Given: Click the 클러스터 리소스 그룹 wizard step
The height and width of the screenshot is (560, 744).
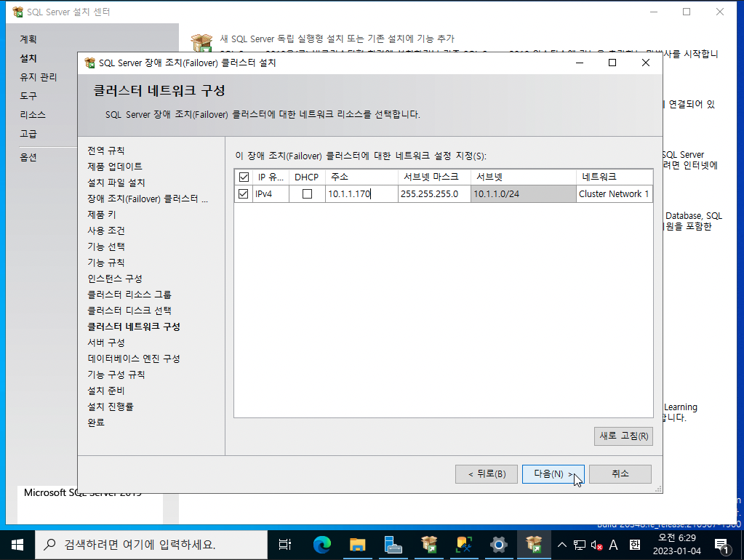Looking at the screenshot, I should point(129,295).
